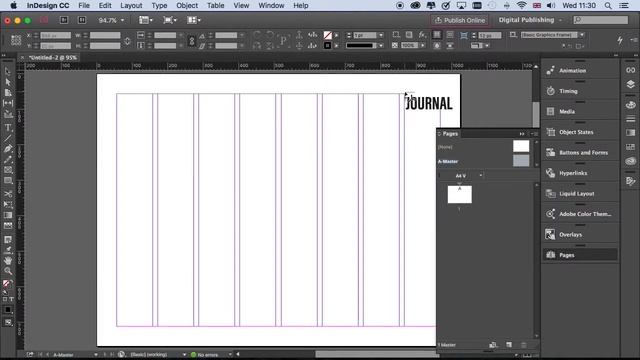Open the Digital Publishing workspace dropdown
The image size is (640, 360).
click(530, 20)
